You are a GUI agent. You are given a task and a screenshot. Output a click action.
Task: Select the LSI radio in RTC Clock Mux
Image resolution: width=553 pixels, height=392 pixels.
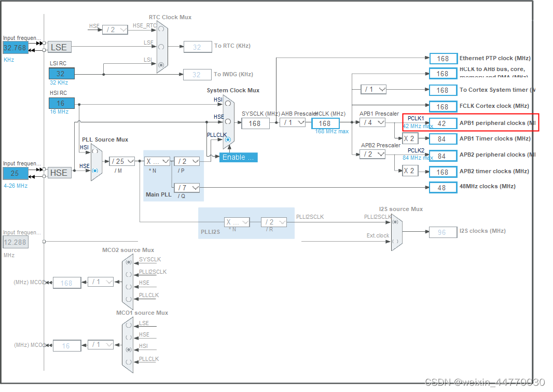pos(161,65)
